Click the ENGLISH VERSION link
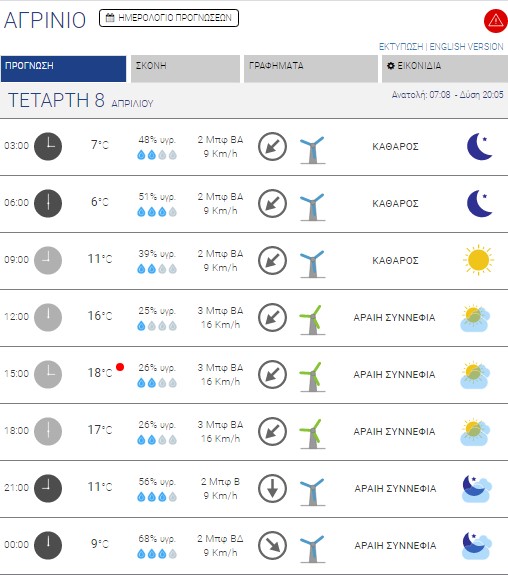 [467, 47]
